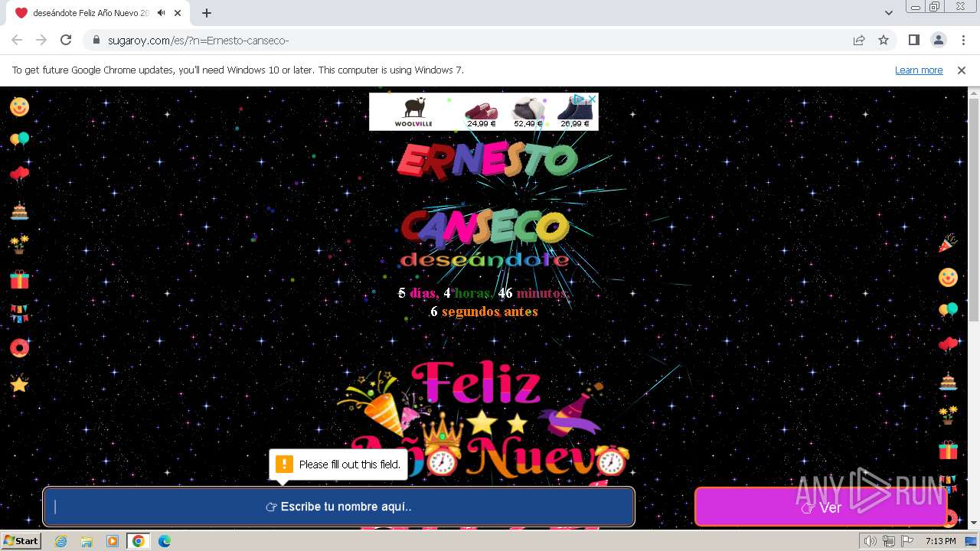This screenshot has height=551, width=980.
Task: Open Windows Media Player from the taskbar
Action: point(113,541)
